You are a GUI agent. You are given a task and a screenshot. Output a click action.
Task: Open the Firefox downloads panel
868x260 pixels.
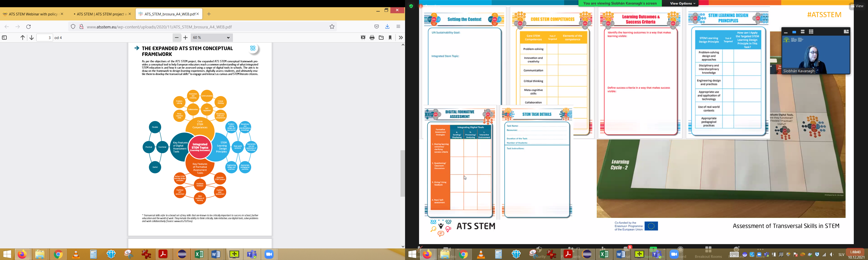point(387,27)
